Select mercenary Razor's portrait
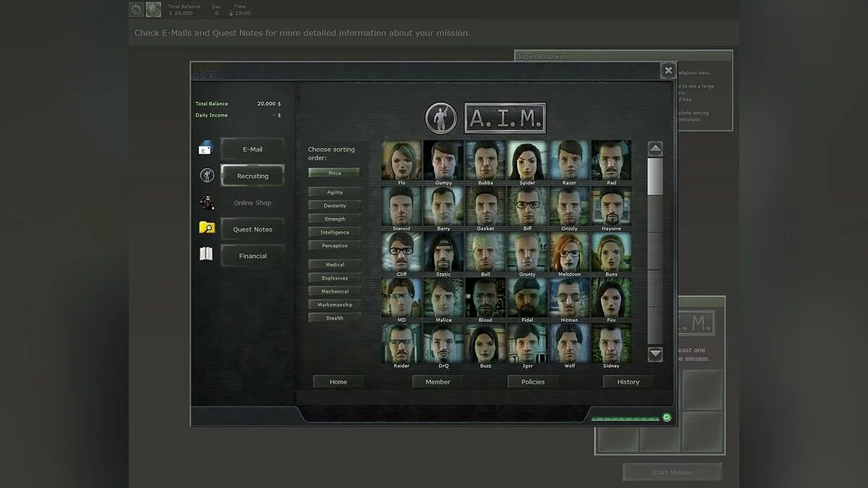Viewport: 868px width, 488px height. click(x=569, y=160)
